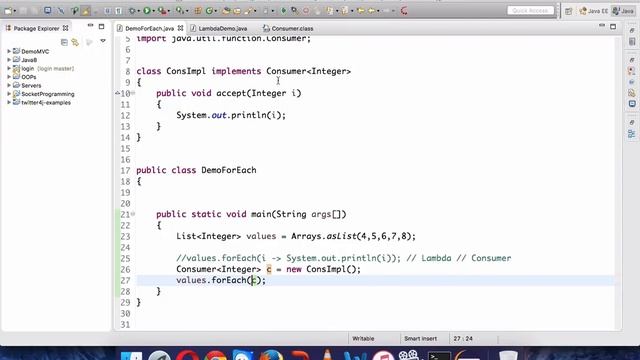Click the '27 : 24' cursor position status

coord(463,339)
